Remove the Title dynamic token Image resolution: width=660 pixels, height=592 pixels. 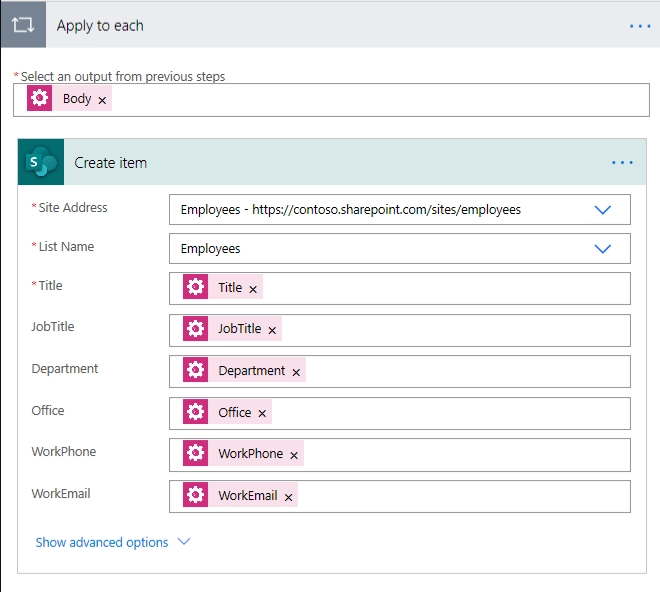pyautogui.click(x=253, y=289)
